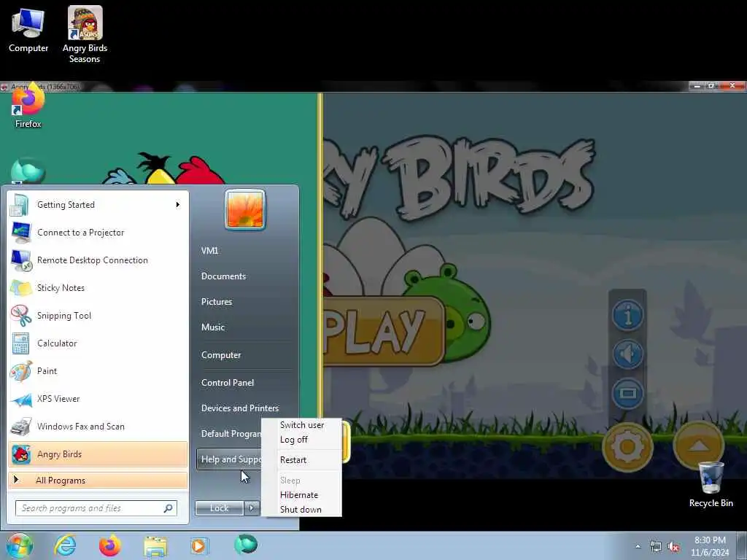Select the Computer desktop icon

pyautogui.click(x=28, y=29)
